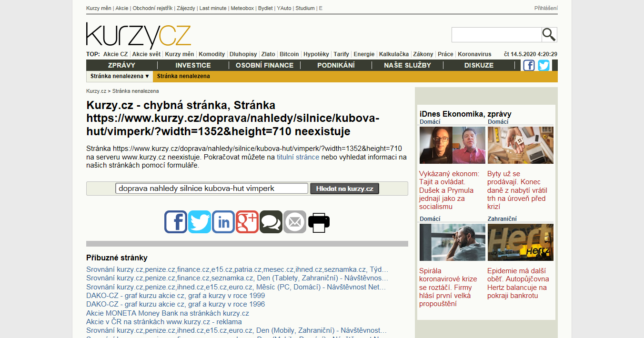Open 'Kurzy měn' in the top link bar
Image resolution: width=644 pixels, height=338 pixels.
[100, 8]
